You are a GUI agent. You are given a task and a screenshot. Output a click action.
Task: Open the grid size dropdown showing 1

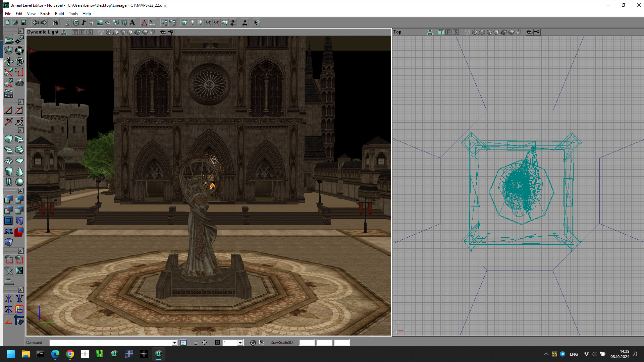tap(240, 343)
